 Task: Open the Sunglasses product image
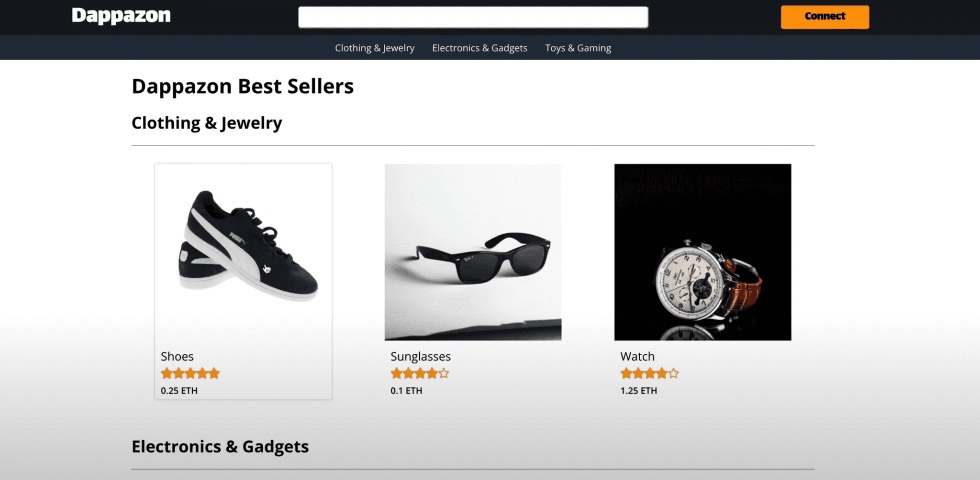click(473, 252)
